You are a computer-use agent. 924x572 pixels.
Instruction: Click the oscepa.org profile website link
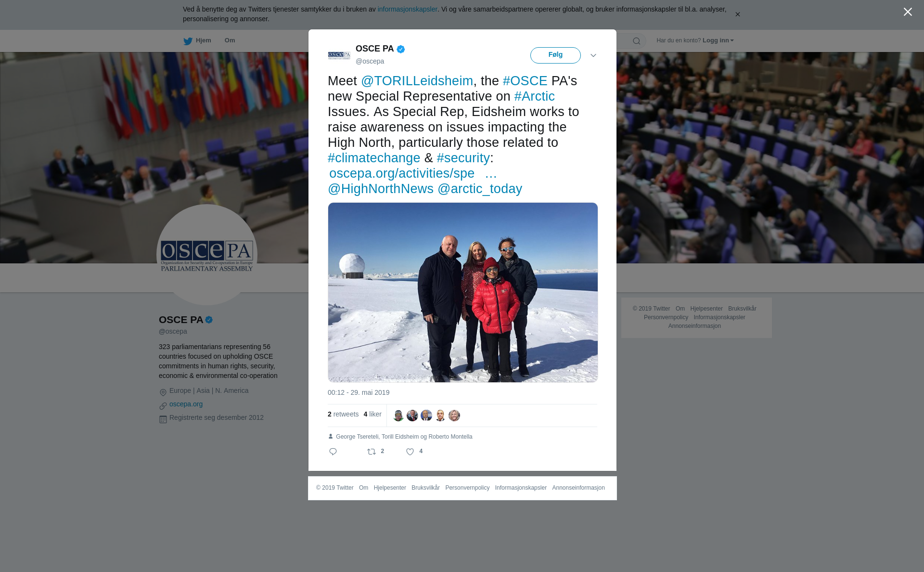click(186, 404)
